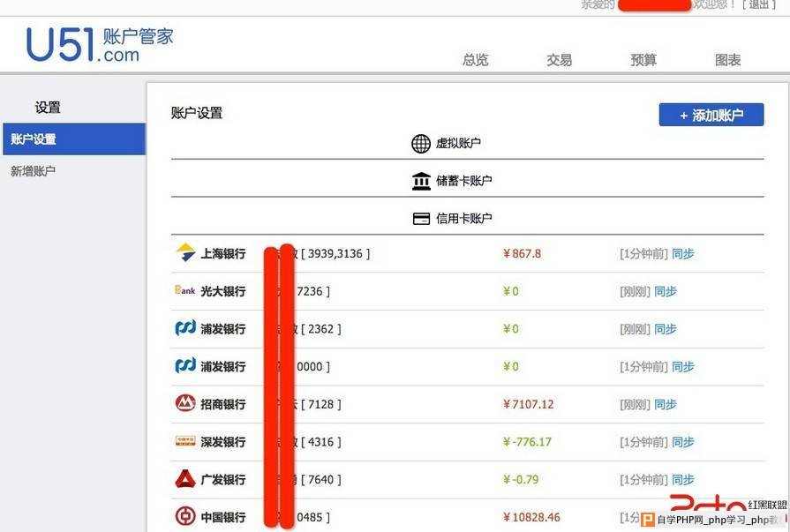Click the globe icon for 虚拟账户
The width and height of the screenshot is (790, 532).
point(421,144)
